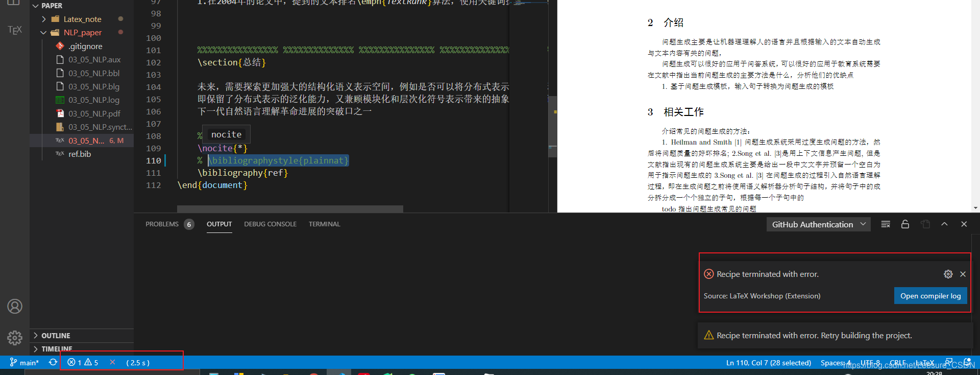
Task: Click the PDF preview heading 介绍
Action: tap(673, 22)
